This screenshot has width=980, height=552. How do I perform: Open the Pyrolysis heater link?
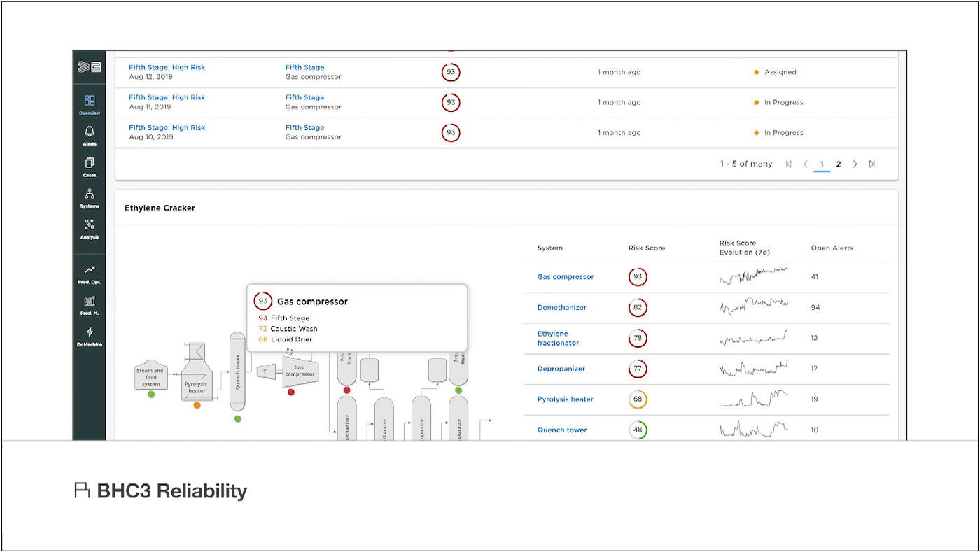coord(565,399)
